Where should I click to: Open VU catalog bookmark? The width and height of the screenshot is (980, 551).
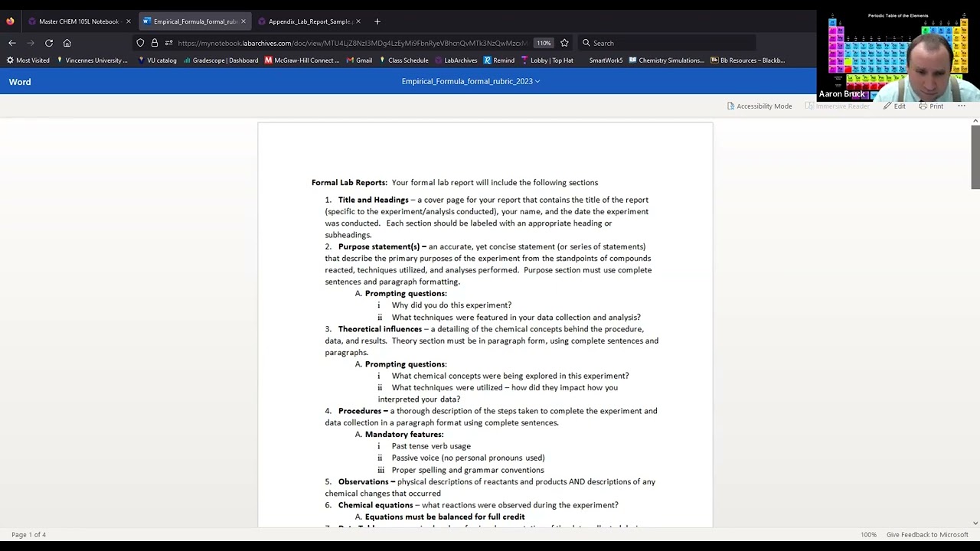click(x=157, y=60)
